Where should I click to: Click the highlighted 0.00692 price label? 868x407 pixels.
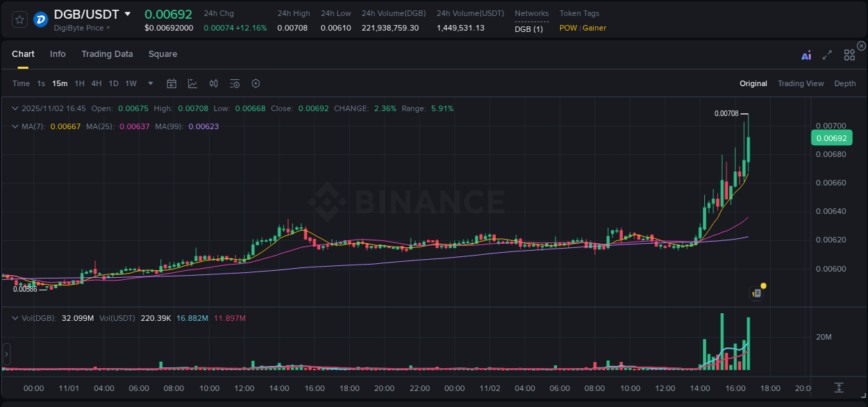click(831, 138)
